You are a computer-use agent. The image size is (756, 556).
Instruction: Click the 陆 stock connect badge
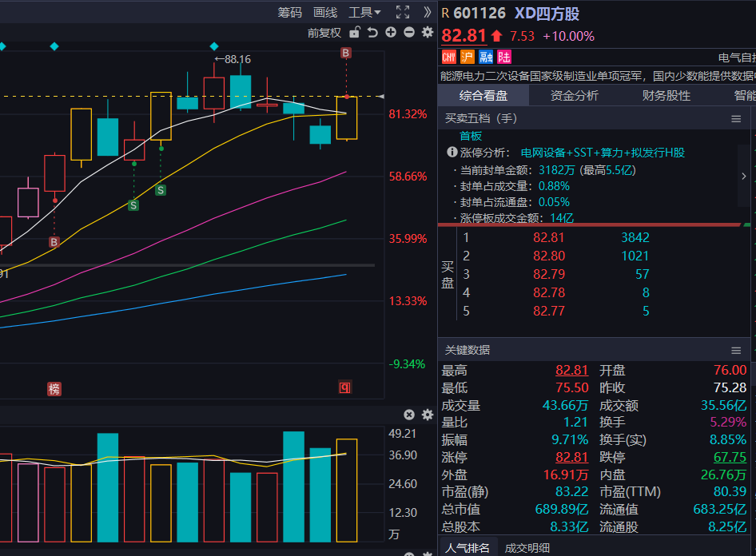point(504,58)
